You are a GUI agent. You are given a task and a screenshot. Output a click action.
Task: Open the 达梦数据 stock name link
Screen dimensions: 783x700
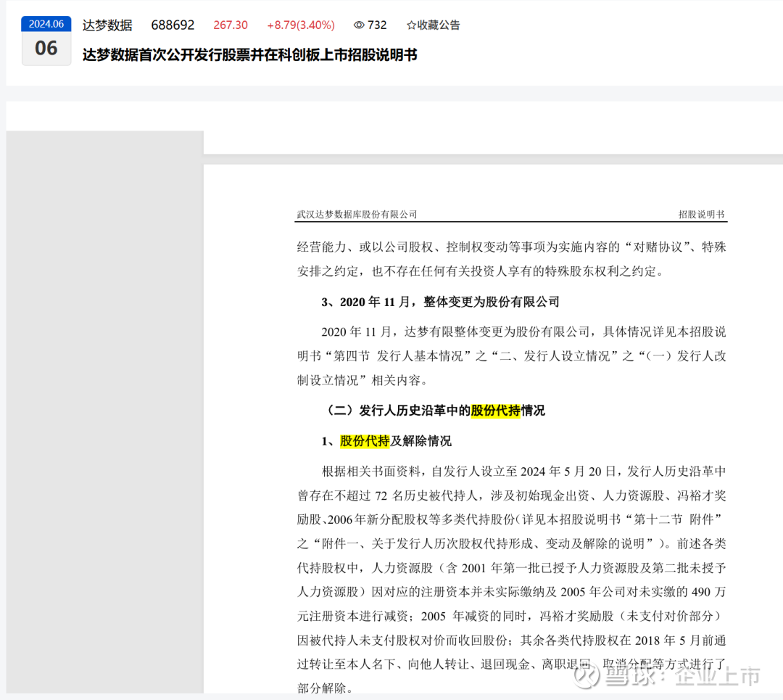[x=107, y=25]
